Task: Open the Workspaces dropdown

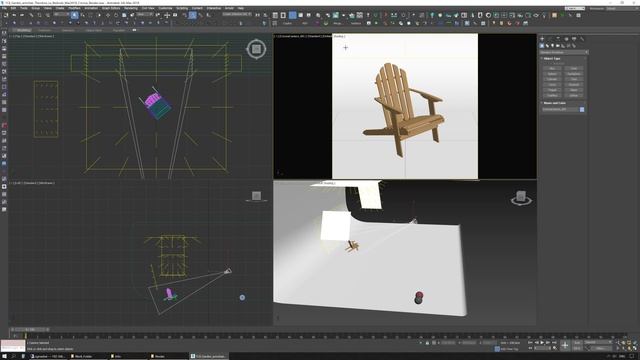Action: point(622,8)
